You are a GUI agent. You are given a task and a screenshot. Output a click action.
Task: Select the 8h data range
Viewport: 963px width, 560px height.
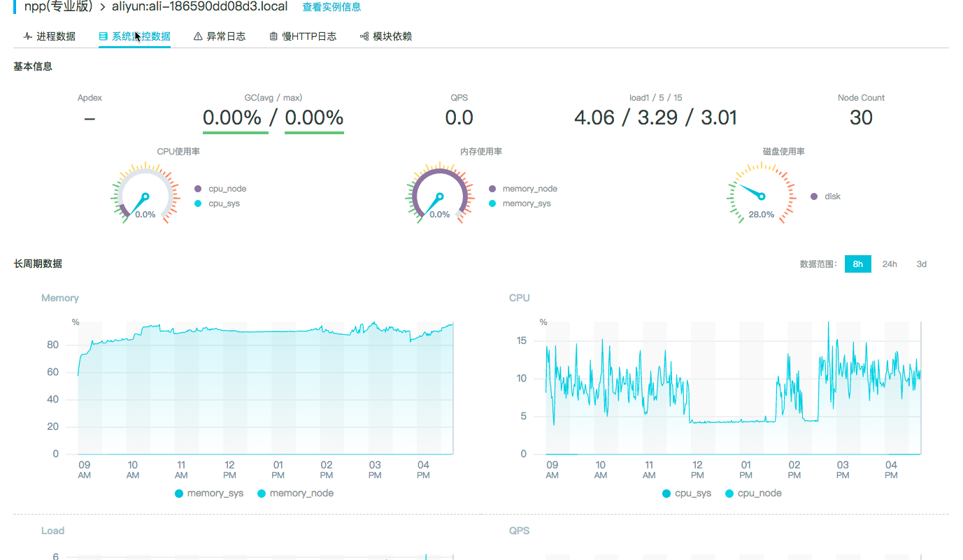pyautogui.click(x=857, y=264)
